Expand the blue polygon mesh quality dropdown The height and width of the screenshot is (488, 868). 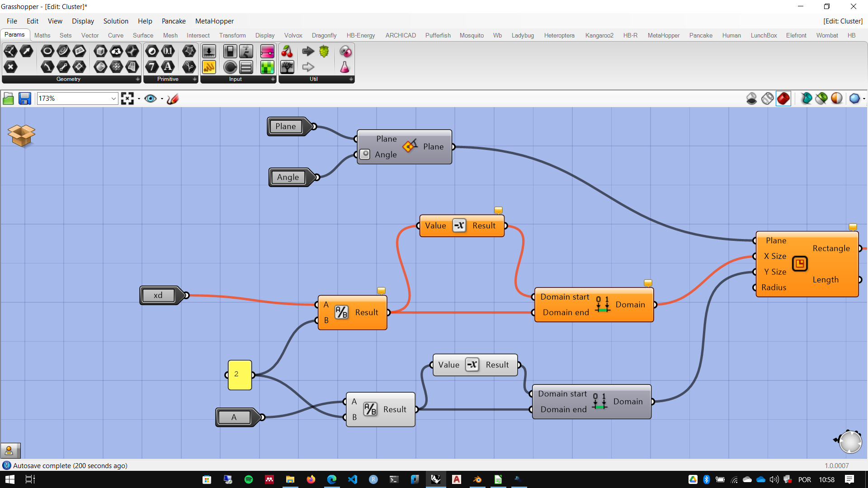pyautogui.click(x=864, y=99)
